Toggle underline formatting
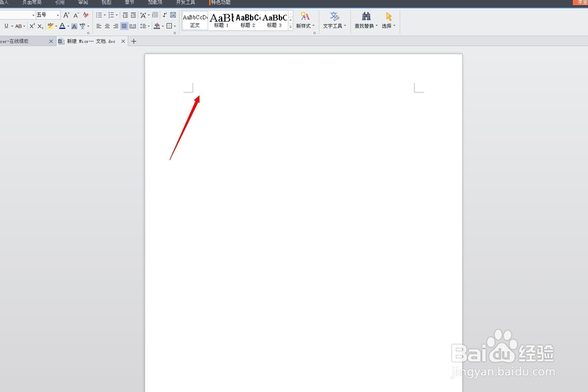 [6, 26]
